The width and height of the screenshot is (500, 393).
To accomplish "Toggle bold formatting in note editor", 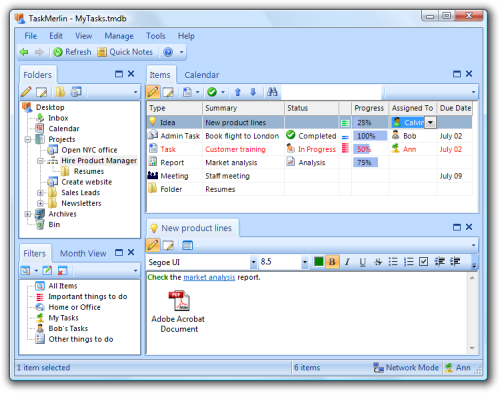I will pos(332,262).
